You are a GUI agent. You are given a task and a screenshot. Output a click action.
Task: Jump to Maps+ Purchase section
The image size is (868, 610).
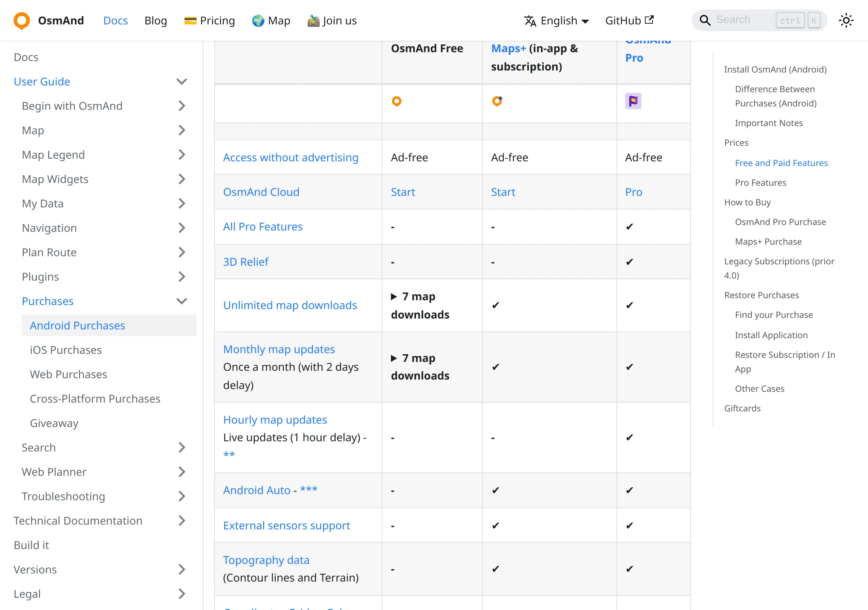(768, 242)
